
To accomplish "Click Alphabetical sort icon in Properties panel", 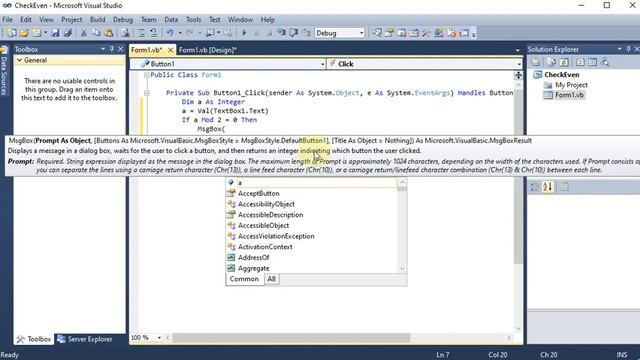I will pyautogui.click(x=547, y=187).
